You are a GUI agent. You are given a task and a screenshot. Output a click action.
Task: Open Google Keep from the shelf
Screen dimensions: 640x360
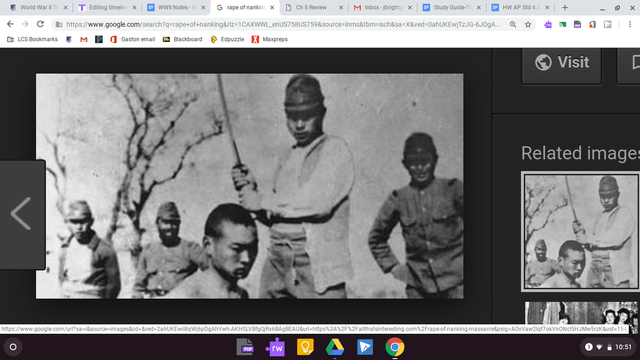click(305, 347)
